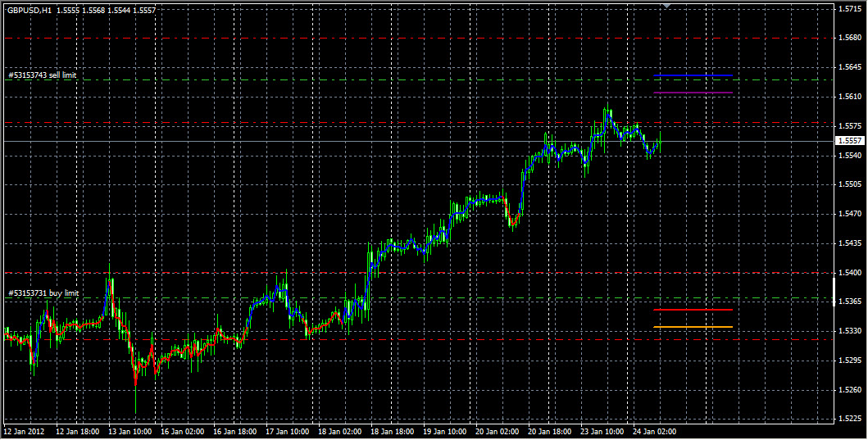Click the 16 Jan 02:00 time axis label
Viewport: 868px width, 440px height.
(x=183, y=431)
